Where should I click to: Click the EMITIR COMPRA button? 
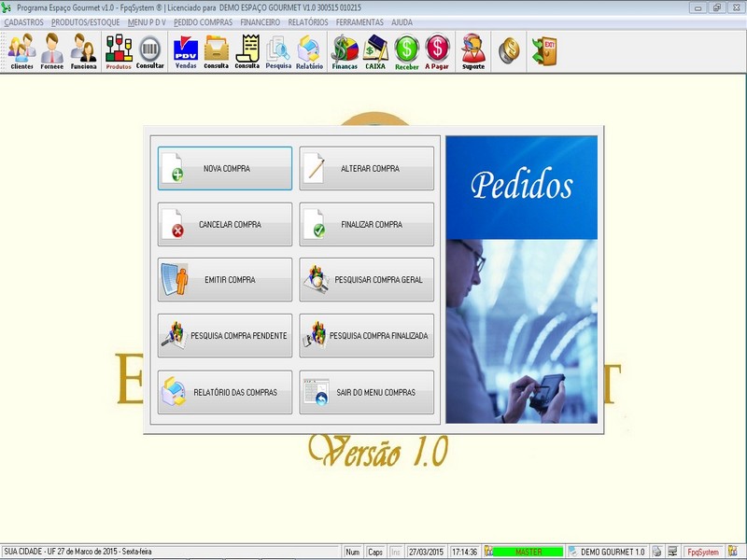[x=225, y=280]
